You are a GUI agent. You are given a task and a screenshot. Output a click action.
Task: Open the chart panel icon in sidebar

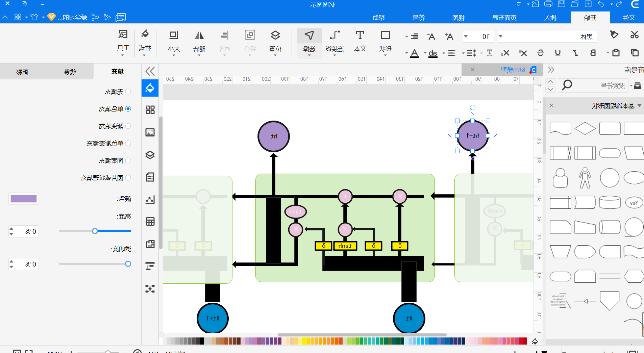pos(150,199)
